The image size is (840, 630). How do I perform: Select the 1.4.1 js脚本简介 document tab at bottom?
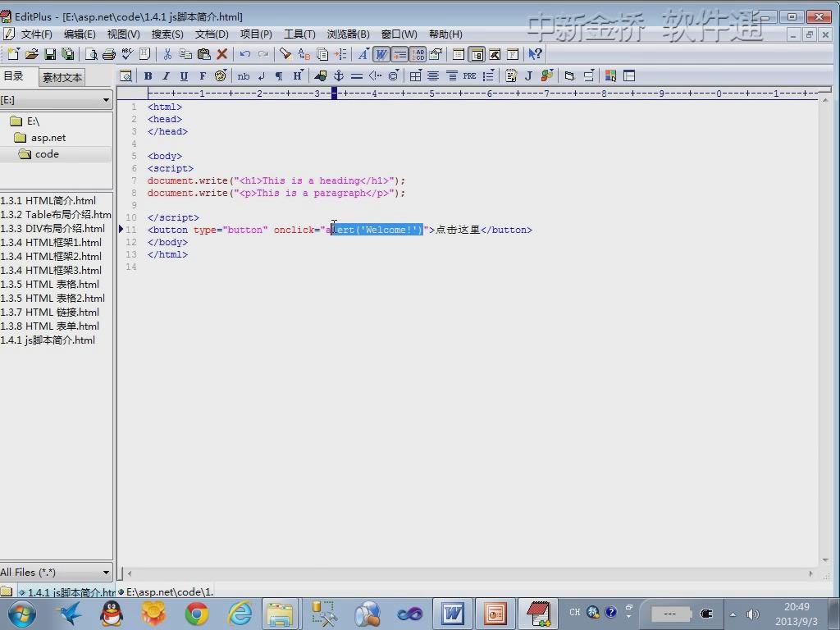[67, 592]
